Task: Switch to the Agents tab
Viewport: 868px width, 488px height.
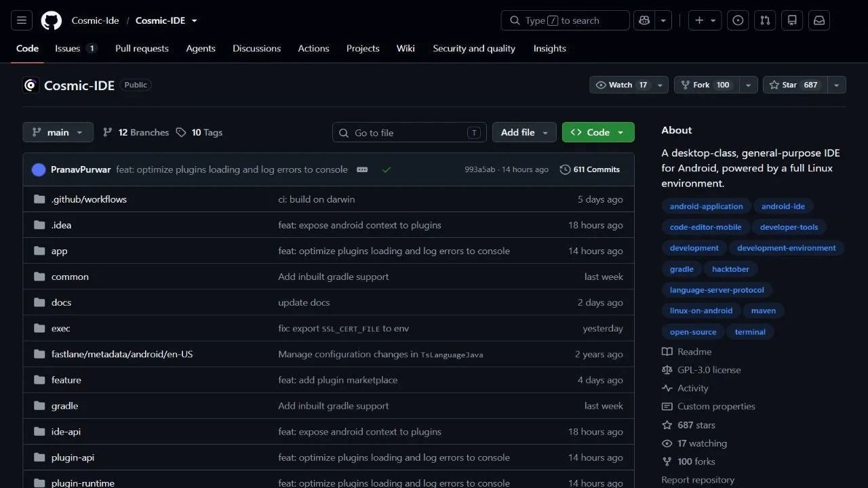Action: tap(201, 48)
